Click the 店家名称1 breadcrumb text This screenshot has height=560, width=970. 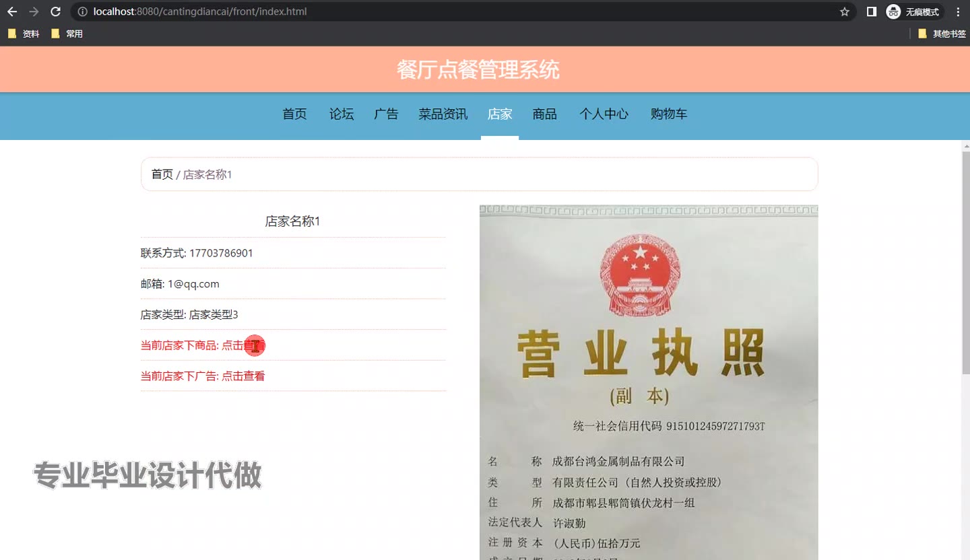click(207, 175)
